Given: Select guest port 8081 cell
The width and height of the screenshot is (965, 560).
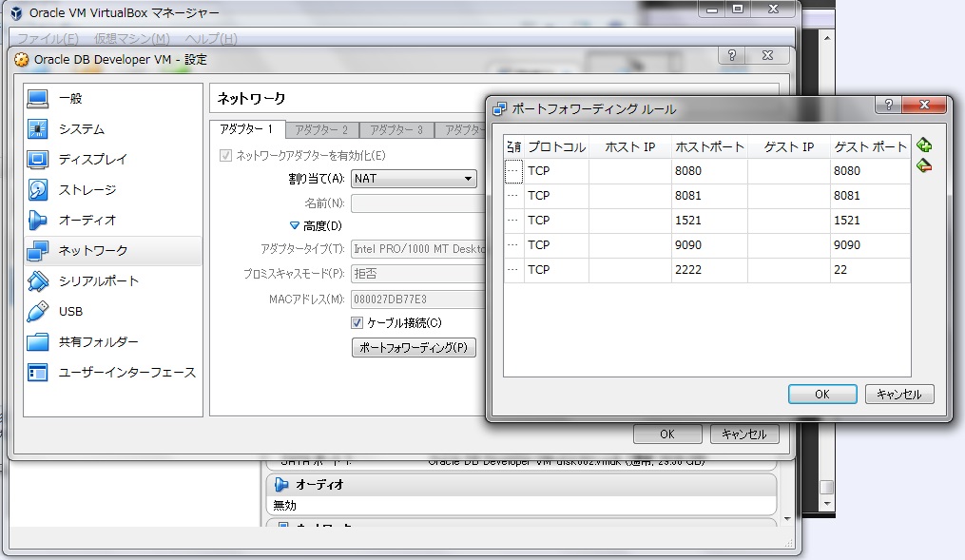Looking at the screenshot, I should pos(870,196).
